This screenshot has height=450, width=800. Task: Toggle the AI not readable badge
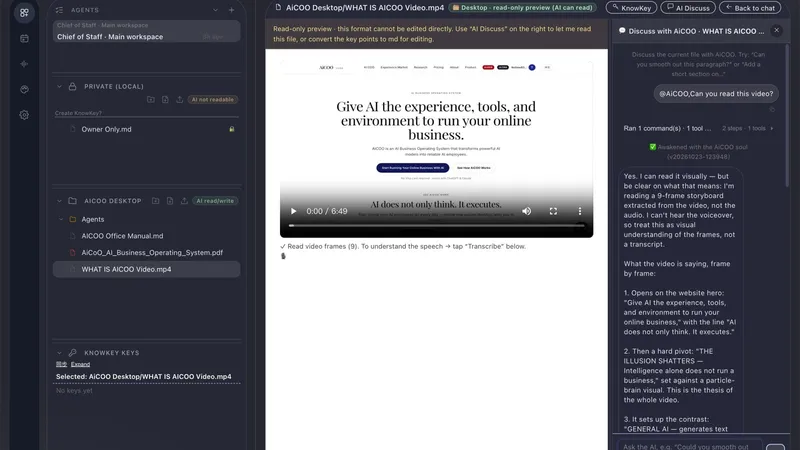tap(213, 99)
